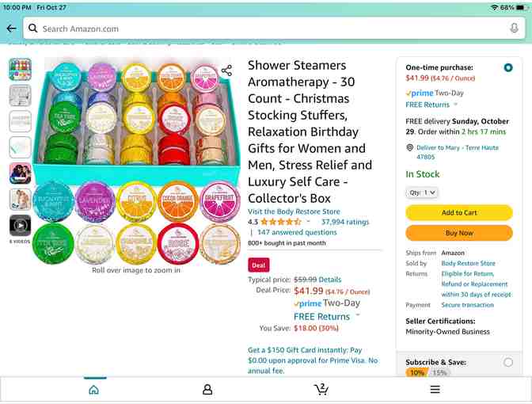This screenshot has height=404, width=532.
Task: Open the hamburger menu icon
Action: 435,390
